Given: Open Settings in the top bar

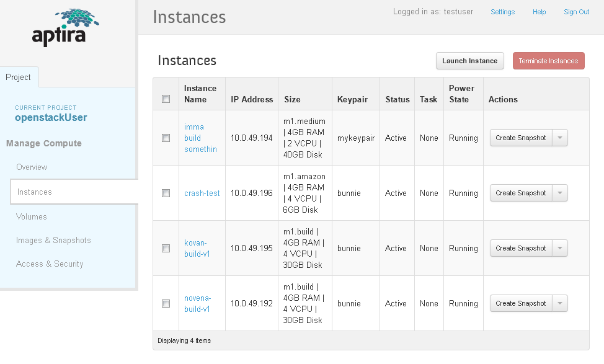Looking at the screenshot, I should pyautogui.click(x=503, y=12).
